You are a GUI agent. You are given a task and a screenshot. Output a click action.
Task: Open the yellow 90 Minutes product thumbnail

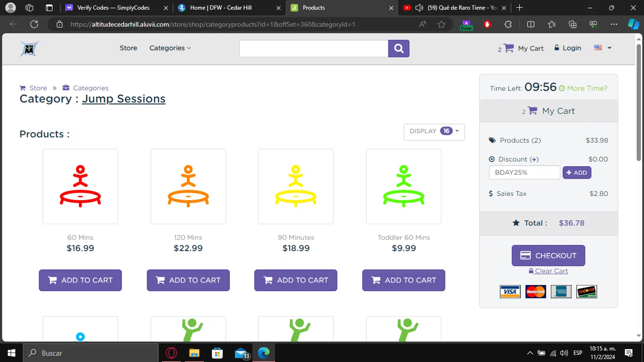tap(296, 186)
